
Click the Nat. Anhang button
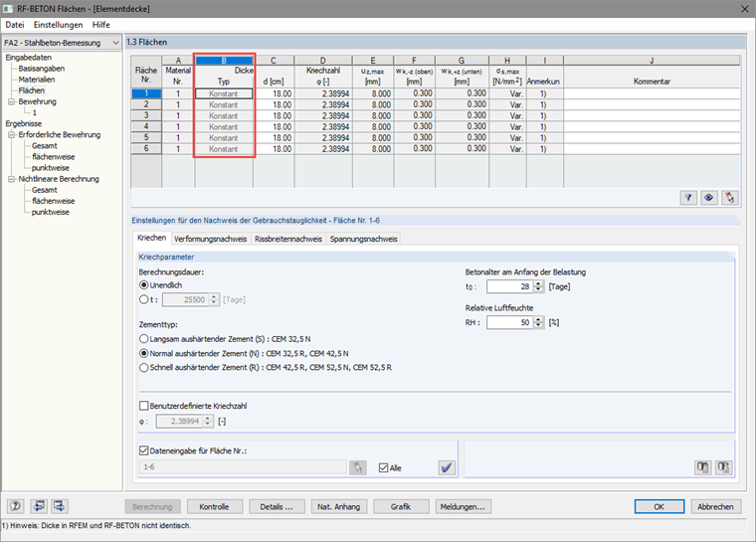coord(338,507)
